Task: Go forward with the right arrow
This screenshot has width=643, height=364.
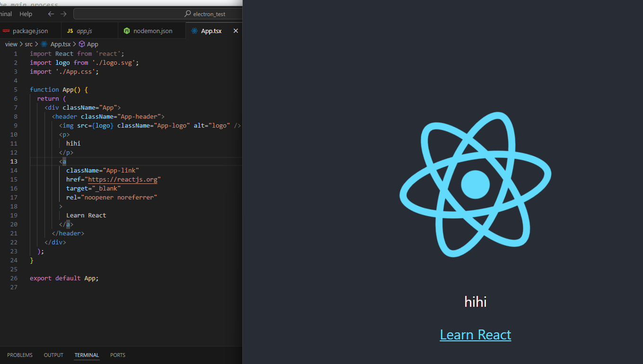Action: [x=63, y=14]
